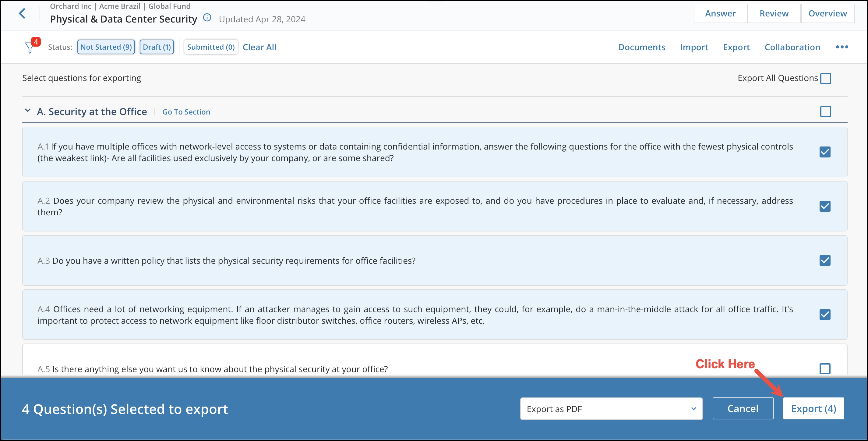Viewport: 868px width, 441px height.
Task: Check the Section A select-all checkbox
Action: click(826, 111)
